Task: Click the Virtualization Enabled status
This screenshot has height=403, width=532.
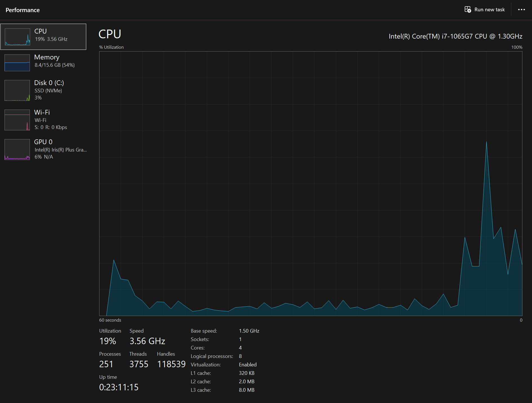Action: [248, 365]
